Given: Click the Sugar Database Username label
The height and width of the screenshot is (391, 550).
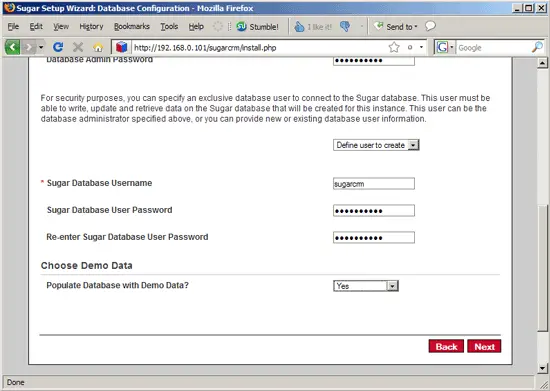Looking at the screenshot, I should (x=100, y=183).
